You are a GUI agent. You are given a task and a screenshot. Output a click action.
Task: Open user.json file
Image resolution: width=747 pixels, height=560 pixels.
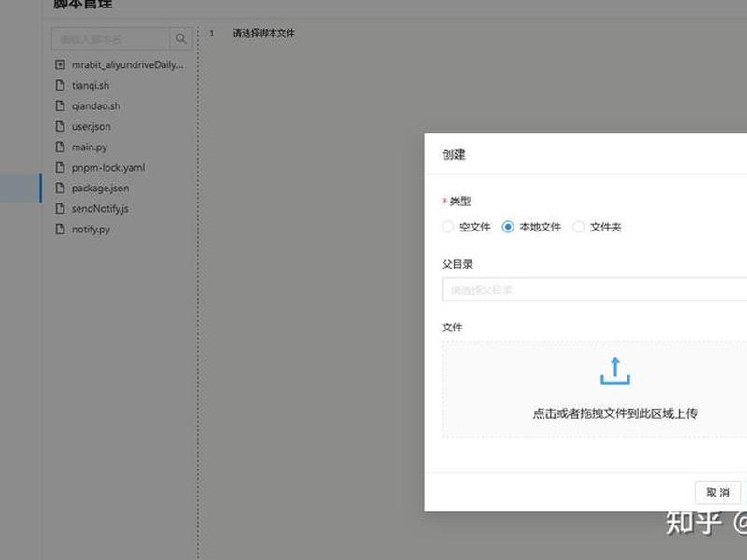pos(91,126)
